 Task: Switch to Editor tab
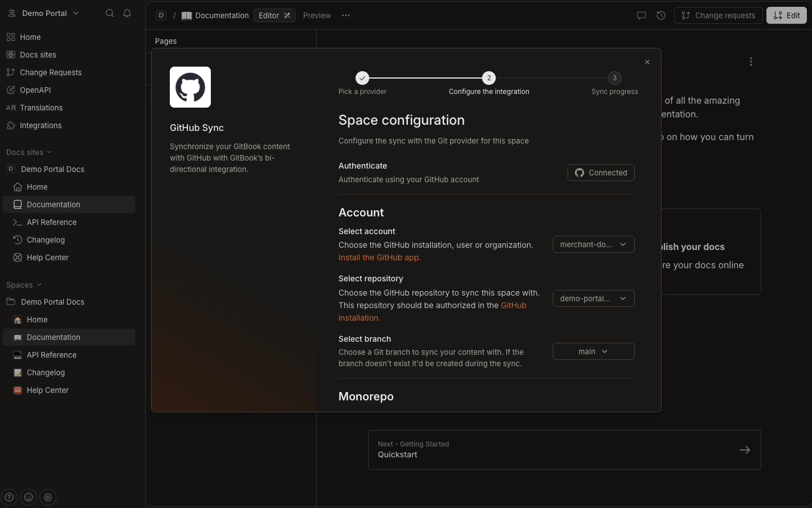275,15
